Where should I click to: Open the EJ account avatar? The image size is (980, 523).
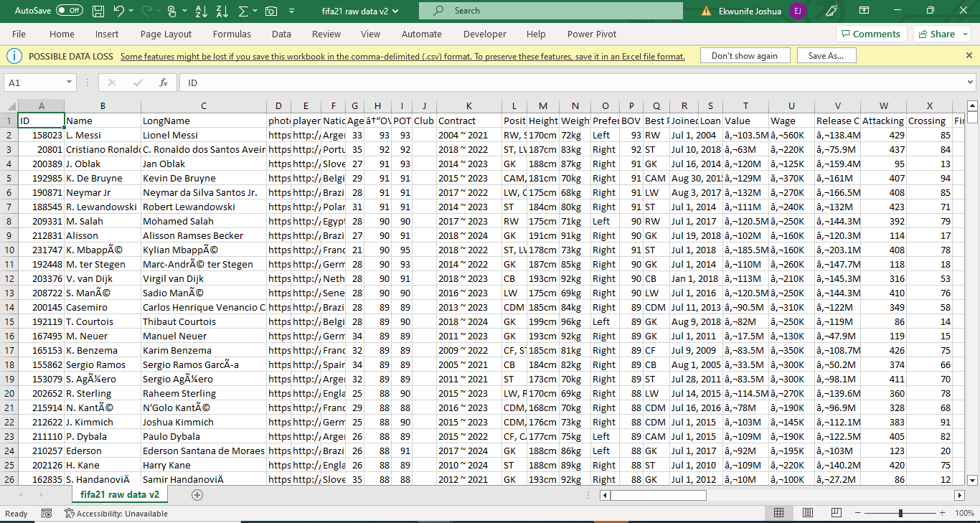point(797,11)
